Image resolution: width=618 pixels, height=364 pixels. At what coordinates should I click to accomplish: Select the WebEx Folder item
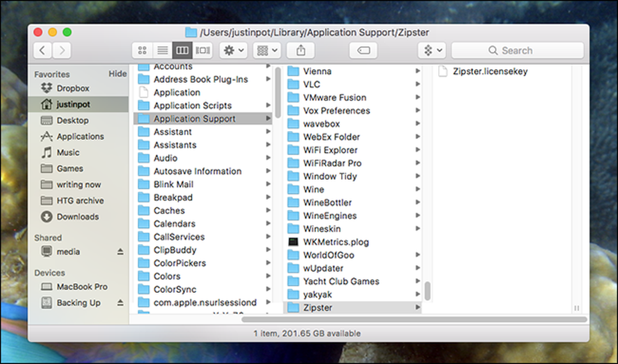pos(352,137)
